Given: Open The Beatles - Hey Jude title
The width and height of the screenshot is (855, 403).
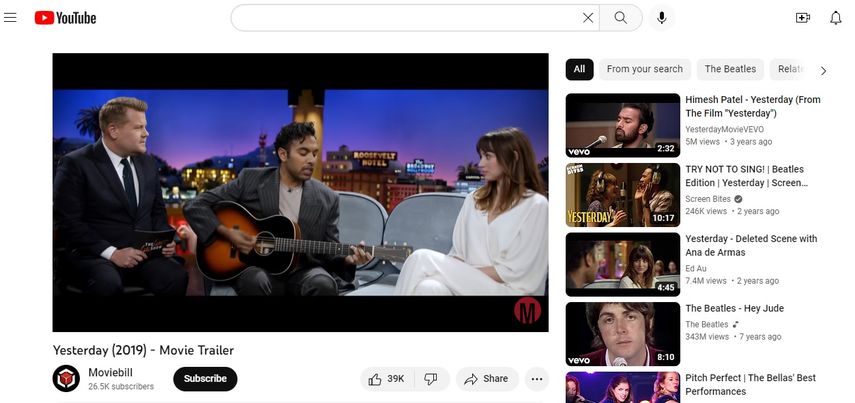Looking at the screenshot, I should pyautogui.click(x=734, y=308).
